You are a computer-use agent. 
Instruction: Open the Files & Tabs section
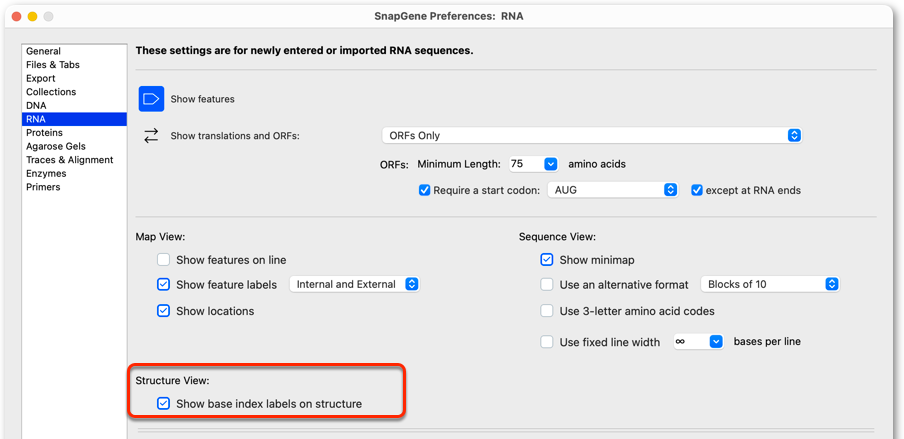tap(74, 65)
